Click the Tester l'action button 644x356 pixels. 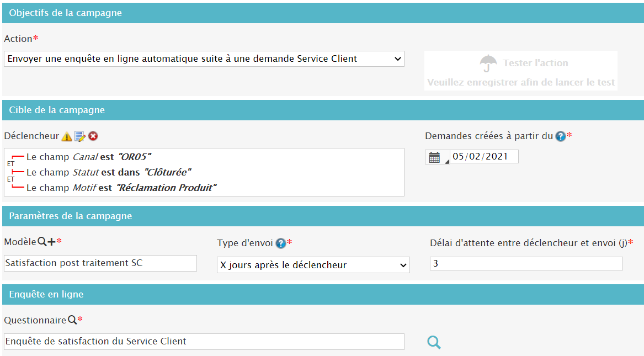[x=520, y=71]
